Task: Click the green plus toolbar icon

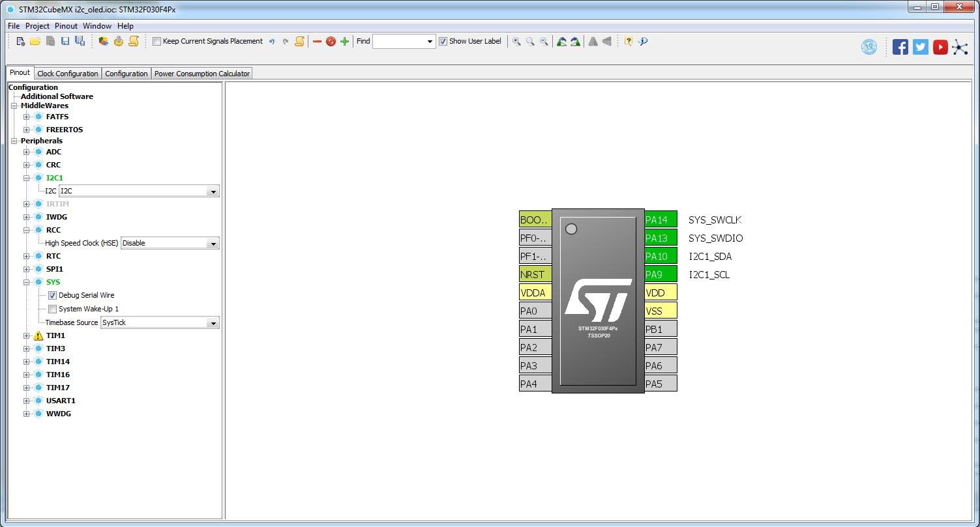Action: click(x=345, y=41)
